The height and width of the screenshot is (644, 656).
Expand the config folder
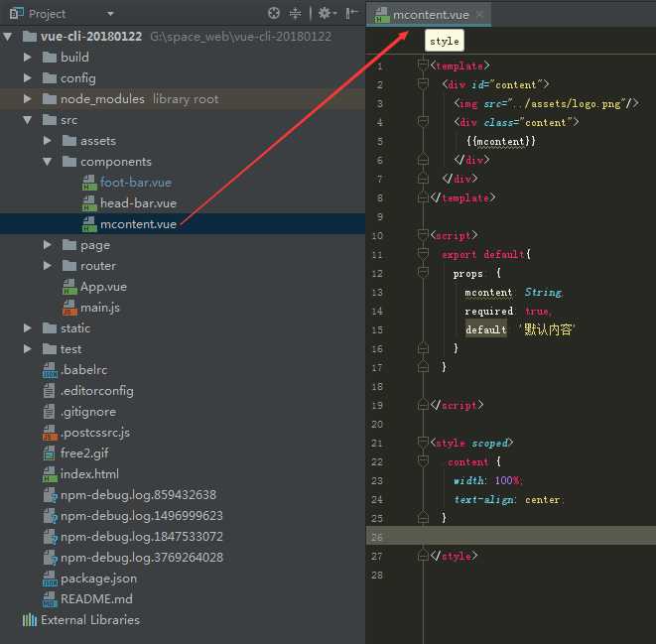pos(28,78)
